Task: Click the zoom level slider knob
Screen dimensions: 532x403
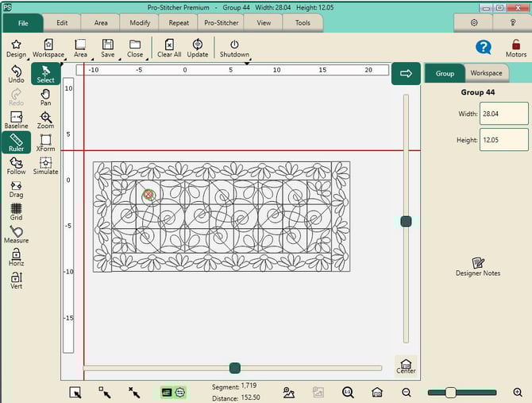Action: pyautogui.click(x=450, y=393)
